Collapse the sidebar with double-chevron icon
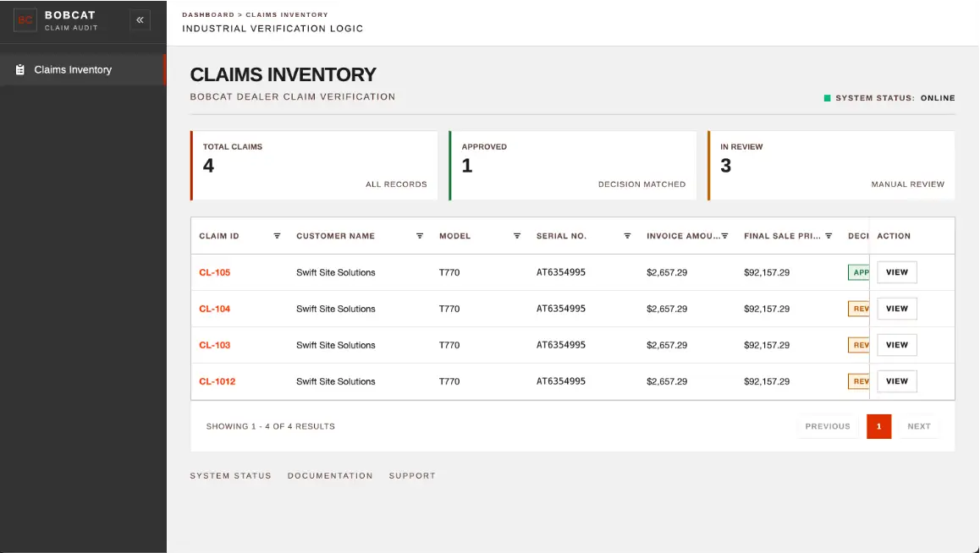 (x=140, y=20)
